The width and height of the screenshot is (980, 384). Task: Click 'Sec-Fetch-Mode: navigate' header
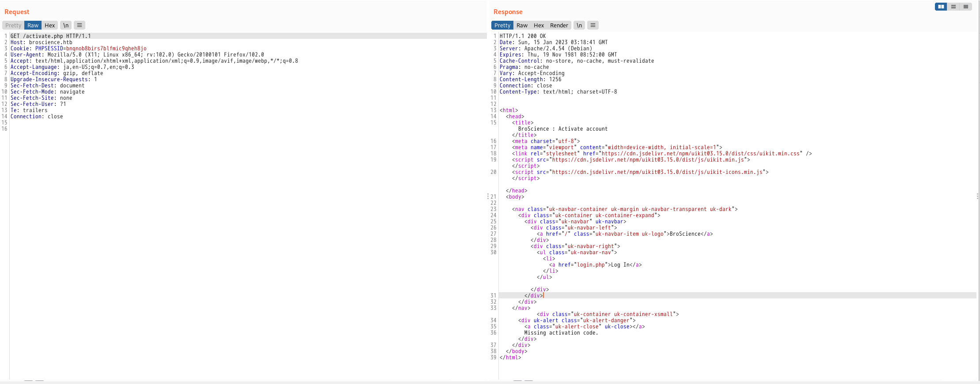click(48, 92)
